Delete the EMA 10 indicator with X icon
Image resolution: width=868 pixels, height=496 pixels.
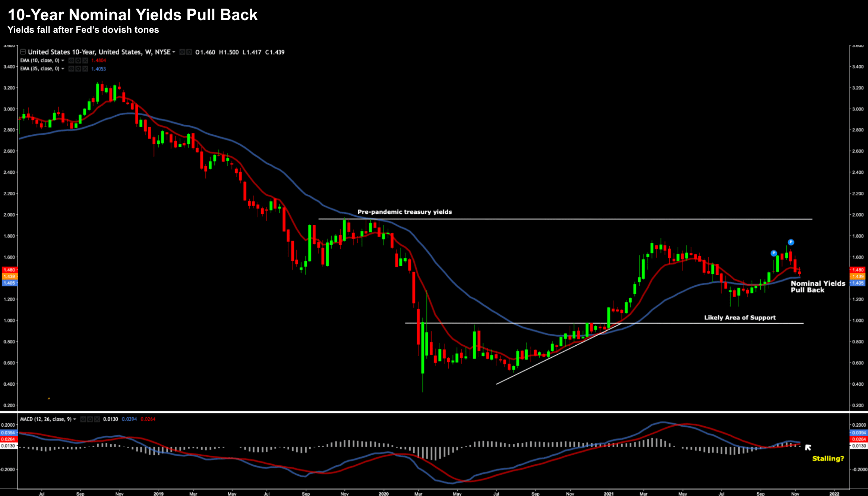(x=85, y=60)
